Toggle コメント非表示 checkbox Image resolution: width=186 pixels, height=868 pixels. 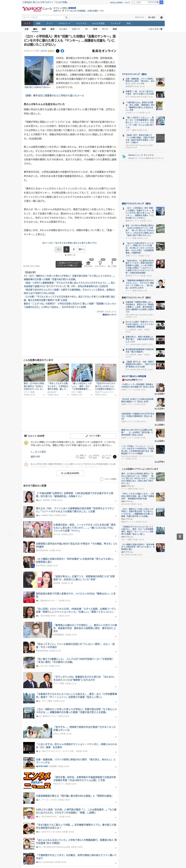102,479
